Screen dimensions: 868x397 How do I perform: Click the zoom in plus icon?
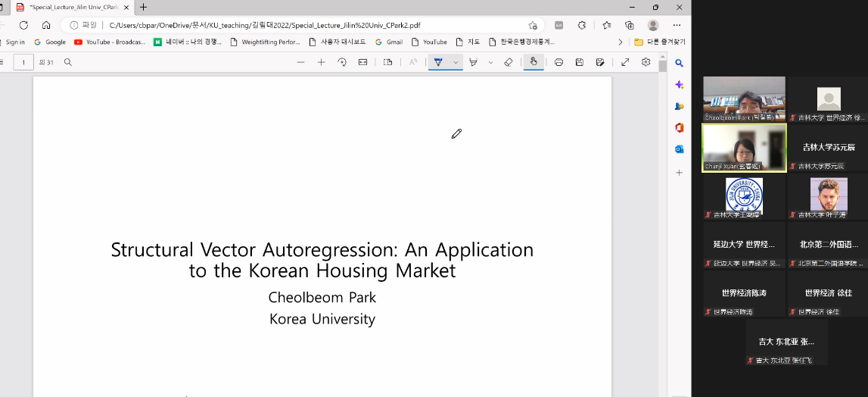[321, 62]
